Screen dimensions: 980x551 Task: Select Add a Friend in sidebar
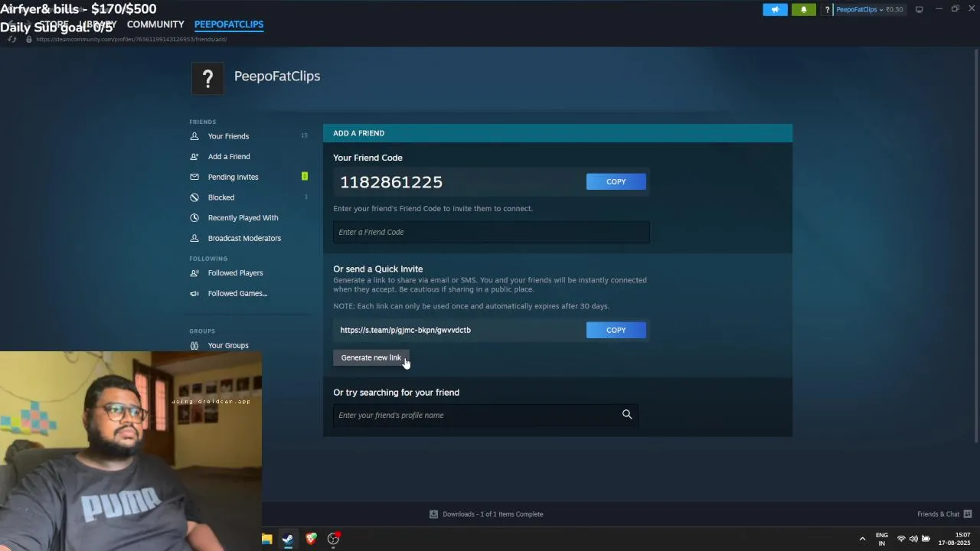[x=229, y=157]
